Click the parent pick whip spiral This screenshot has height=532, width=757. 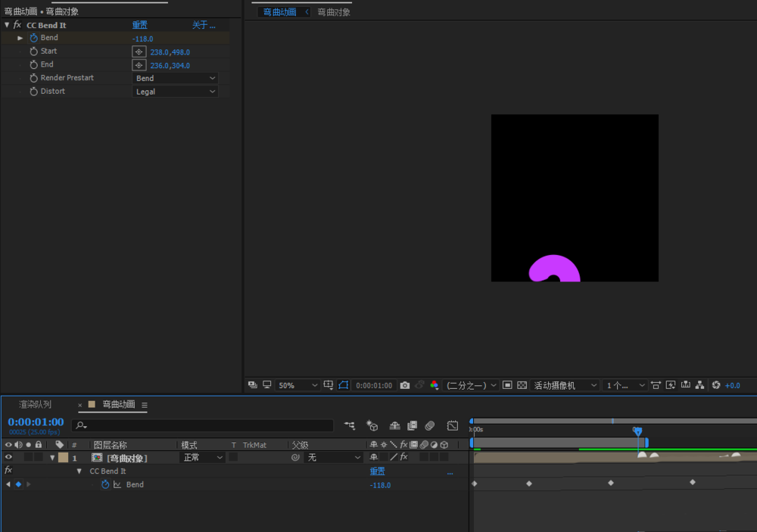[295, 457]
